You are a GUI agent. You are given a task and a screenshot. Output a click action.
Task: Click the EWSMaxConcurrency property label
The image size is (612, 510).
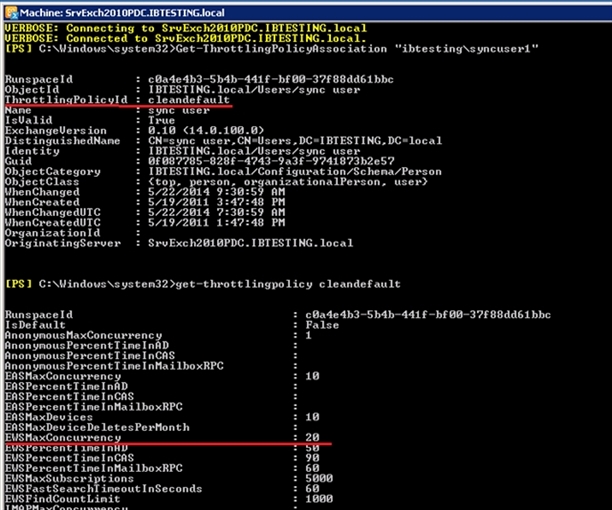63,437
